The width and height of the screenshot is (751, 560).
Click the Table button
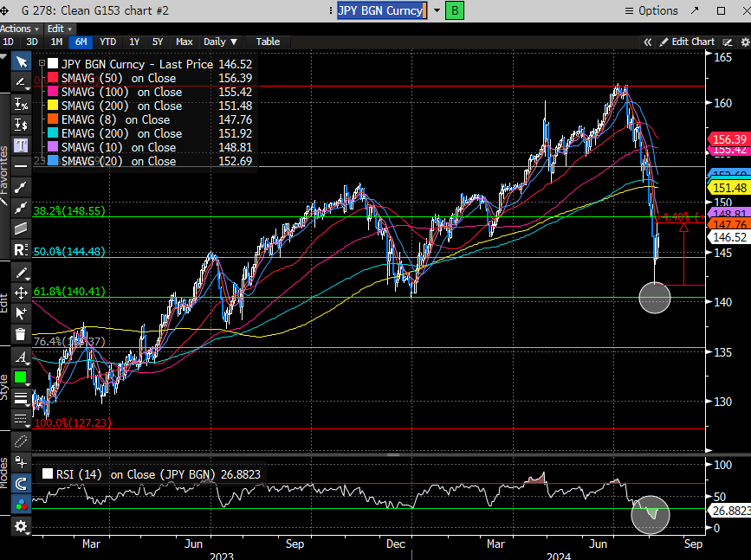pos(268,42)
